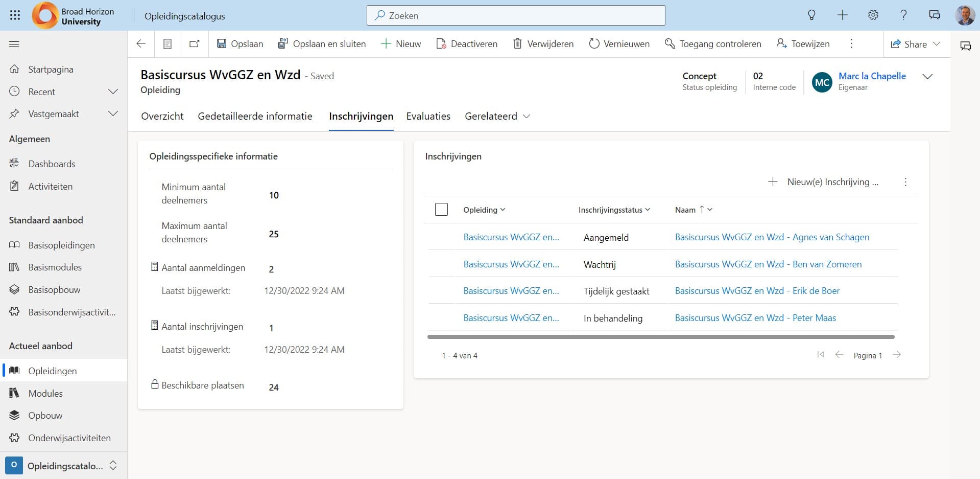The width and height of the screenshot is (980, 479).
Task: Open the user profile avatar
Action: (965, 15)
